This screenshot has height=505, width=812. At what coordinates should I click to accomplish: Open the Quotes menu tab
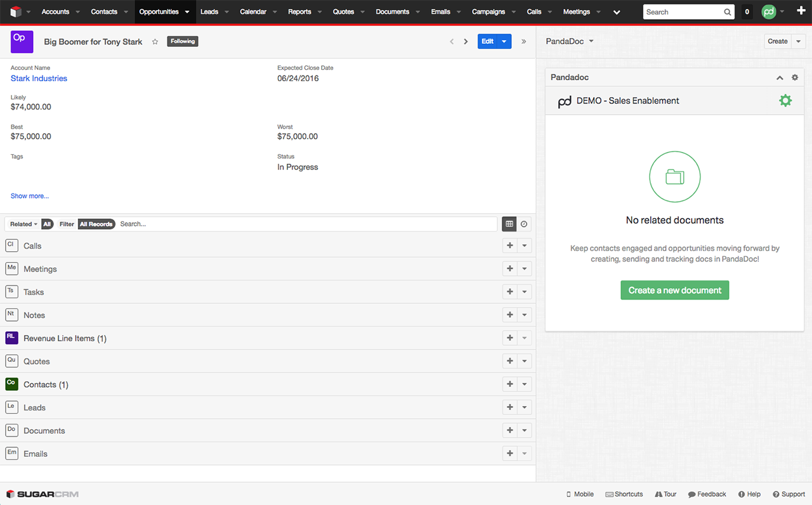click(343, 11)
